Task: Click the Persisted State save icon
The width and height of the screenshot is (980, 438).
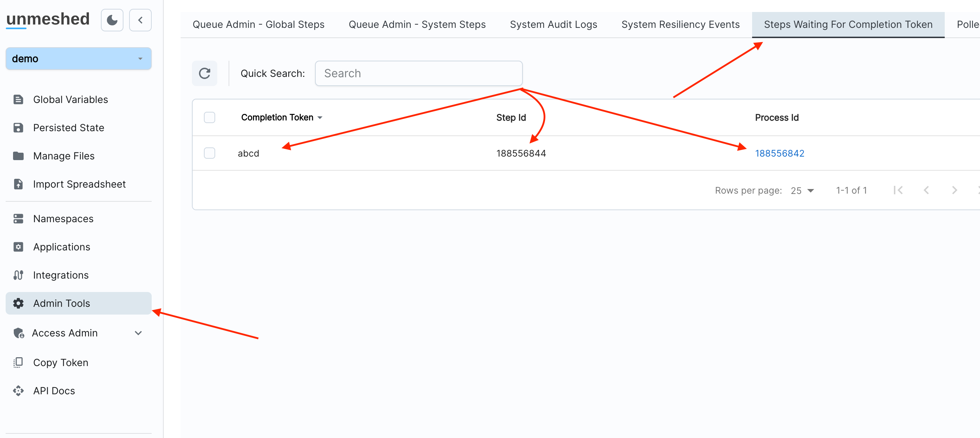Action: tap(18, 128)
